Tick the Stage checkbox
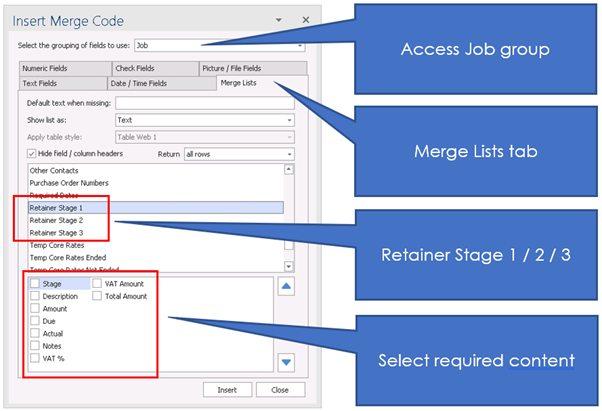Viewport: 602px width, 411px height. pyautogui.click(x=35, y=284)
